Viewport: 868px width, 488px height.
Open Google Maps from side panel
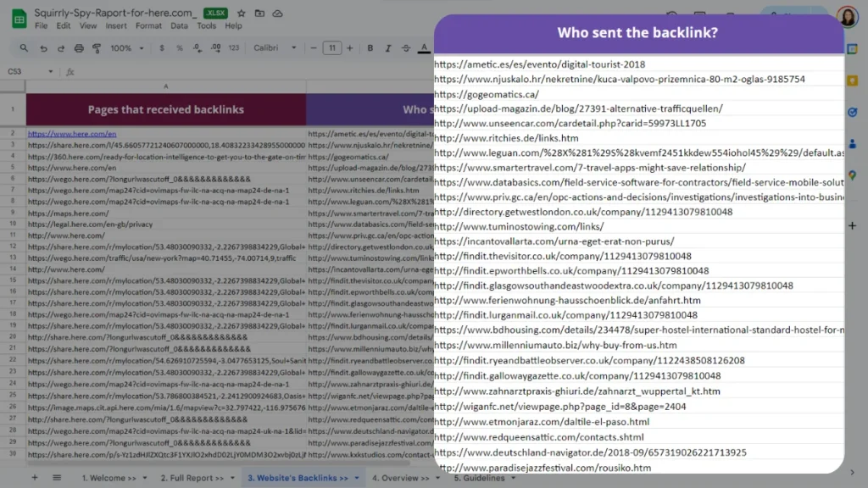(853, 175)
